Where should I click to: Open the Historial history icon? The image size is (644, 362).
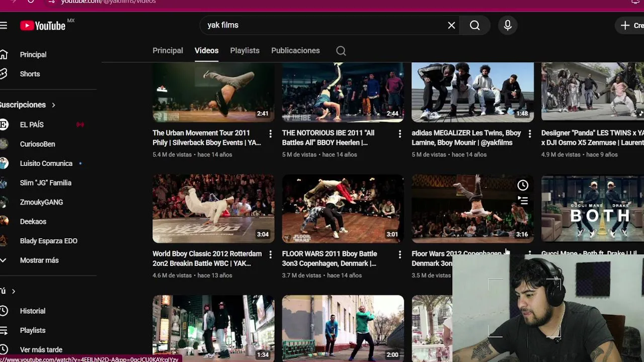pyautogui.click(x=3, y=311)
